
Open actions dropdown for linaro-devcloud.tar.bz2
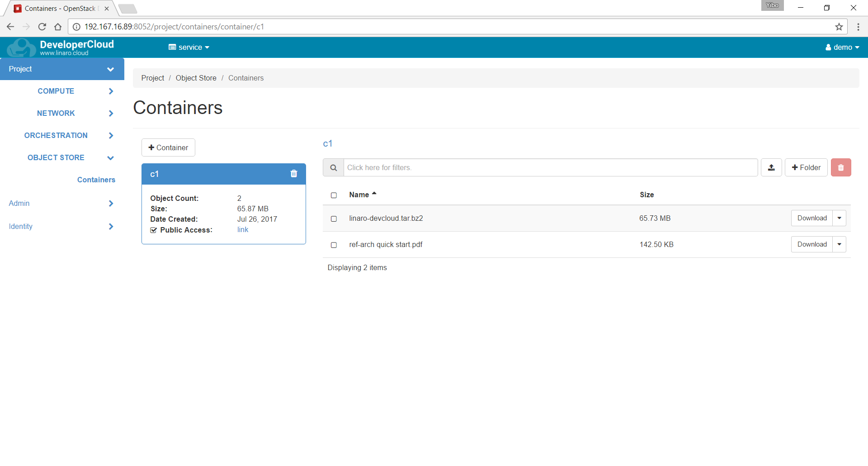pos(839,218)
